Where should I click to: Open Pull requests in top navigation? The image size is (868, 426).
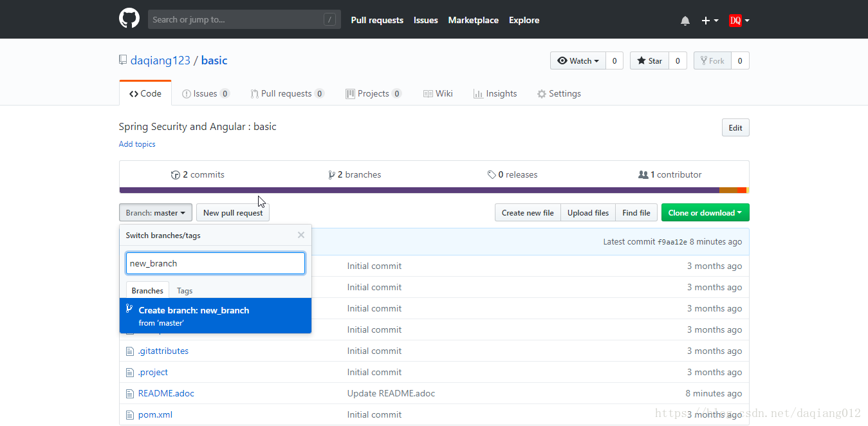click(x=377, y=20)
